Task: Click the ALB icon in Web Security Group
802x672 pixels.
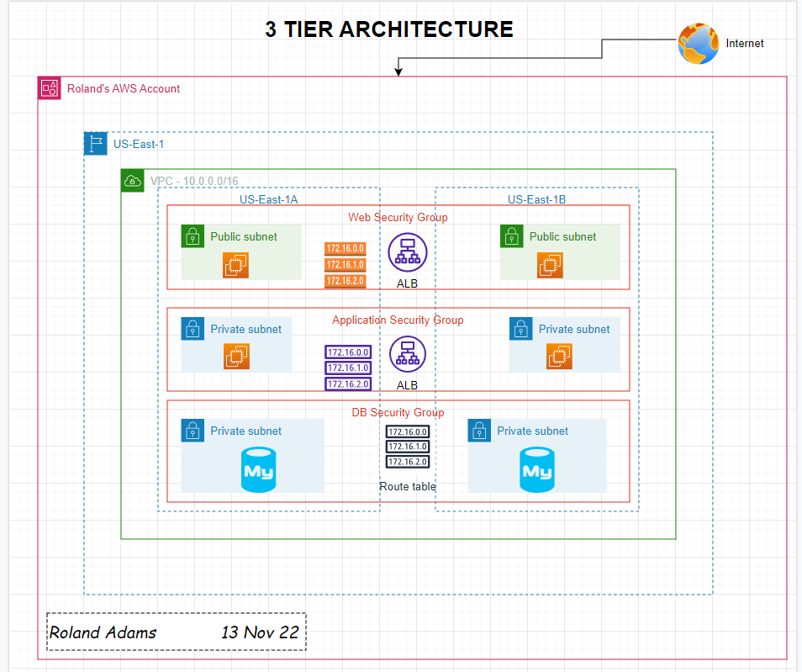Action: [407, 251]
